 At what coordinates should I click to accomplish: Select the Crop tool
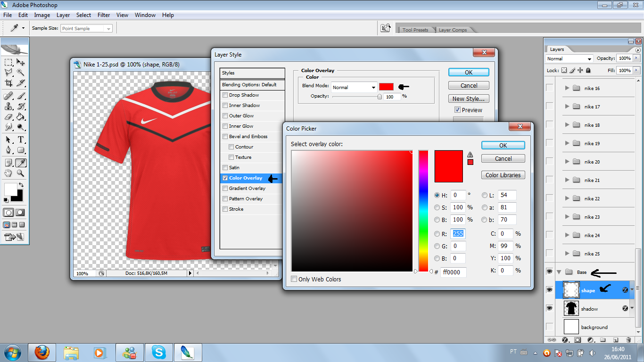point(8,83)
